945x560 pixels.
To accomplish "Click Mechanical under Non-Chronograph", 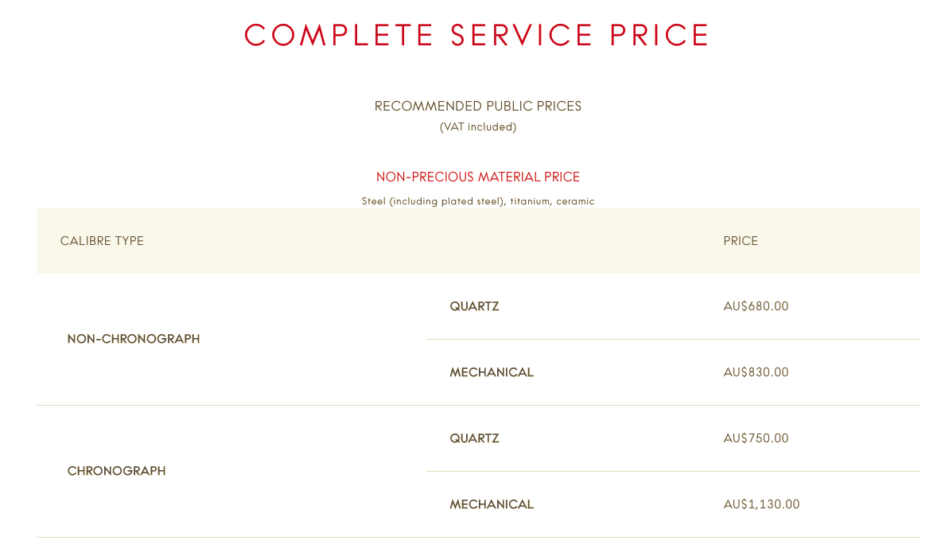I will click(x=492, y=372).
